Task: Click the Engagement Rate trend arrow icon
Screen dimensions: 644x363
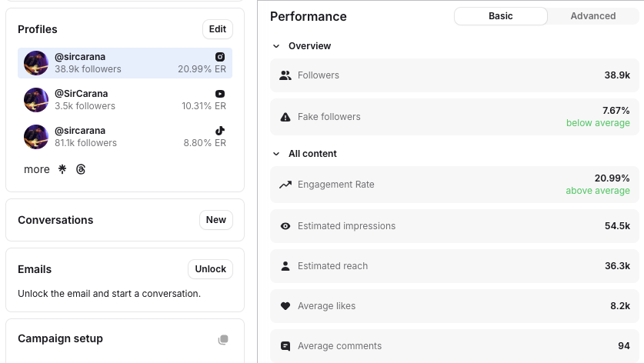Action: coord(285,185)
